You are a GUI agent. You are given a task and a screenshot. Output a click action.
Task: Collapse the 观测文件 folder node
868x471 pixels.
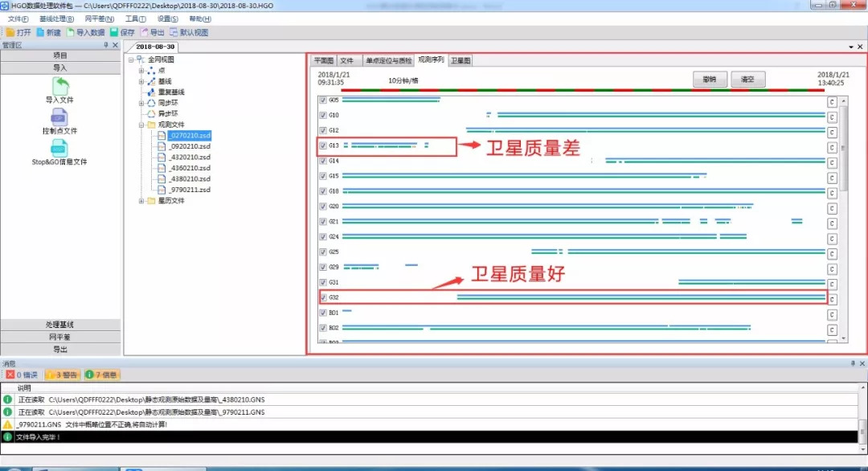tap(141, 125)
